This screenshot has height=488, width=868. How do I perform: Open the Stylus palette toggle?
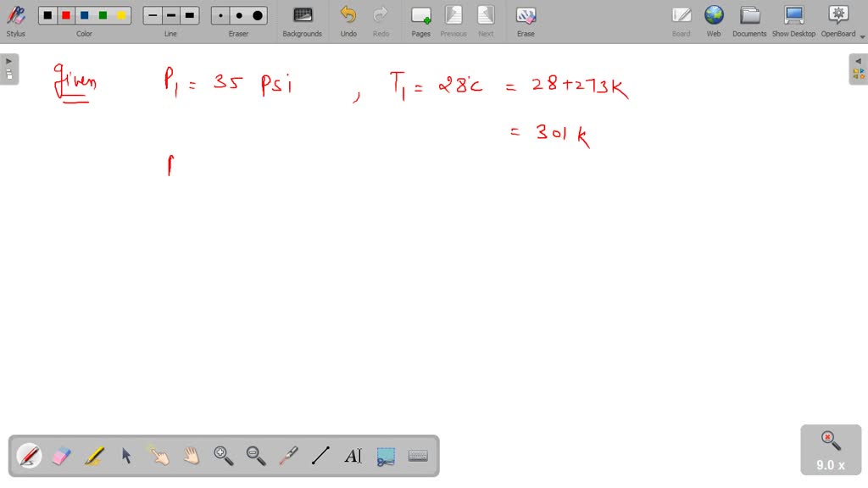point(15,21)
